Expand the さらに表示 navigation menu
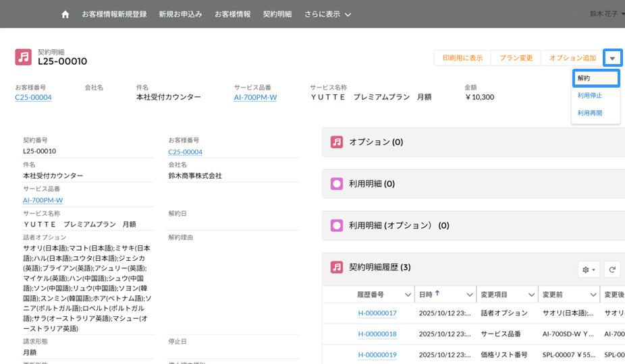 (x=327, y=14)
